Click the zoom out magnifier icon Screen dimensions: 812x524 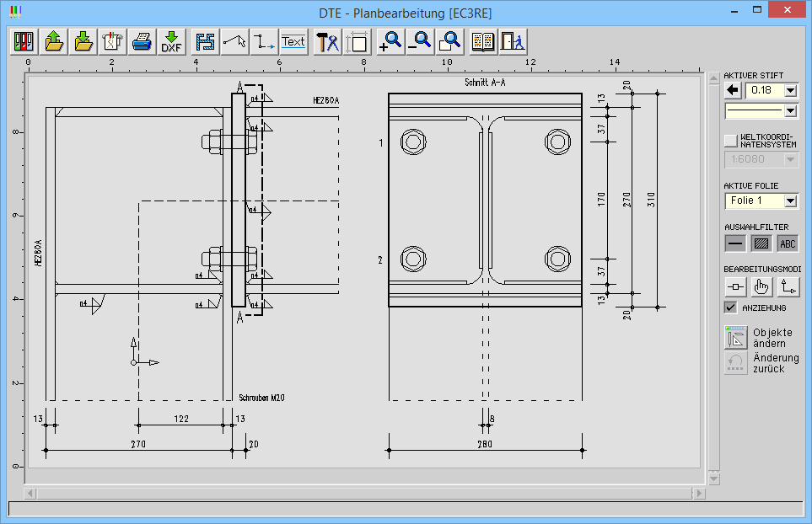click(420, 41)
